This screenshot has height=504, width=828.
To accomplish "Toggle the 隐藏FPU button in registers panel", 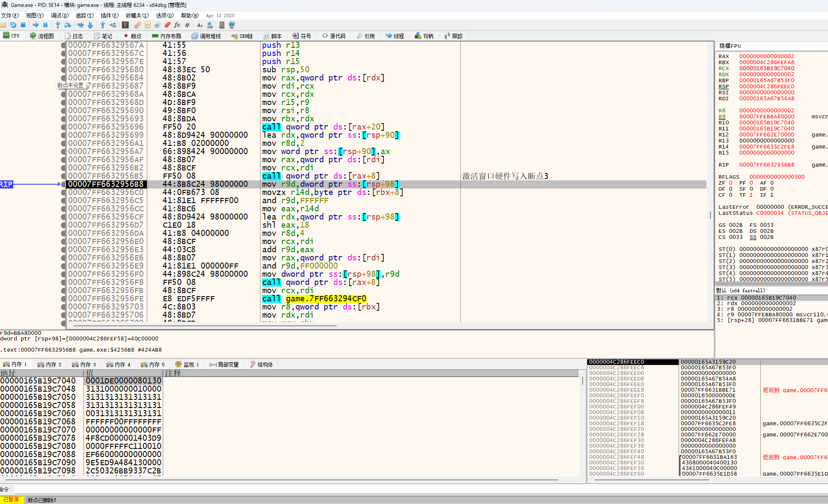I will point(730,46).
